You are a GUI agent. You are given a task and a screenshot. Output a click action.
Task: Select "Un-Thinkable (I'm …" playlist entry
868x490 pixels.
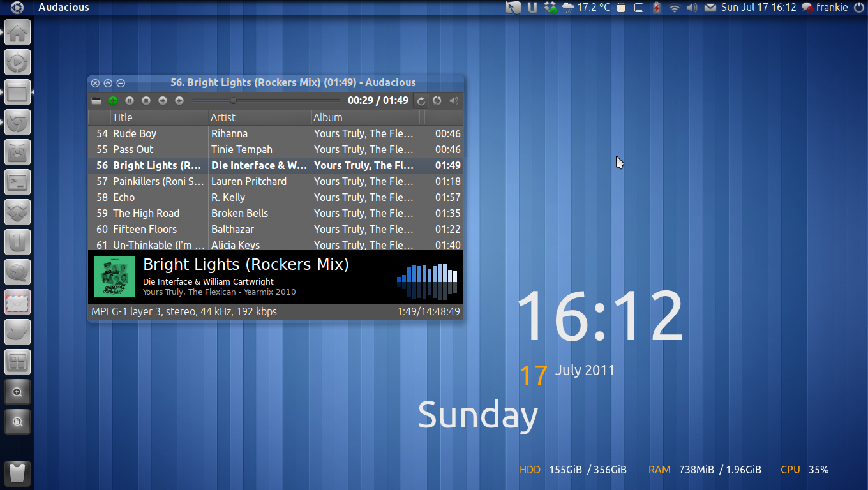pyautogui.click(x=159, y=244)
